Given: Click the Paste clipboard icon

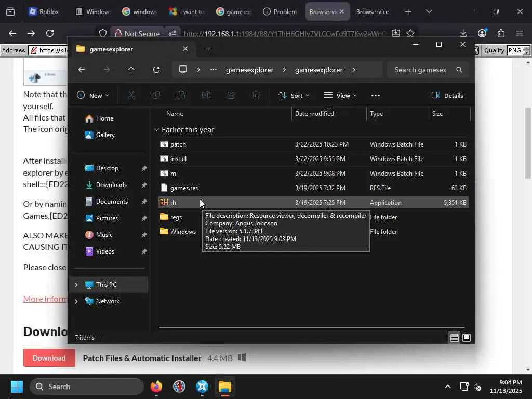Looking at the screenshot, I should click(181, 96).
